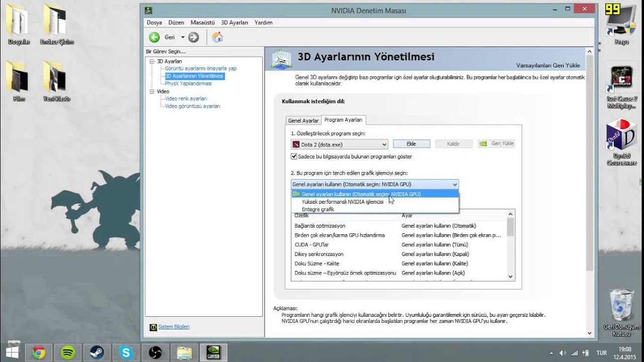Open the Dota 2 (dota.exe) program dropdown
Screen dimensions: 644x362
(340, 144)
